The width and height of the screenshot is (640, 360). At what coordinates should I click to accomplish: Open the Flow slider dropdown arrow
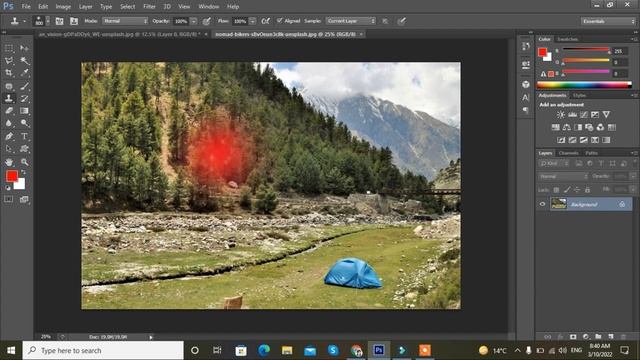[x=253, y=21]
